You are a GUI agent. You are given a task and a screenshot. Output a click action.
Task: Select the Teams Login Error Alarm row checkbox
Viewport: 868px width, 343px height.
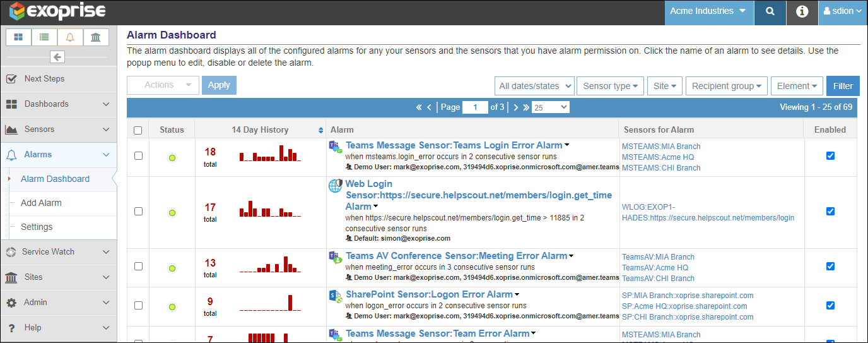point(139,156)
